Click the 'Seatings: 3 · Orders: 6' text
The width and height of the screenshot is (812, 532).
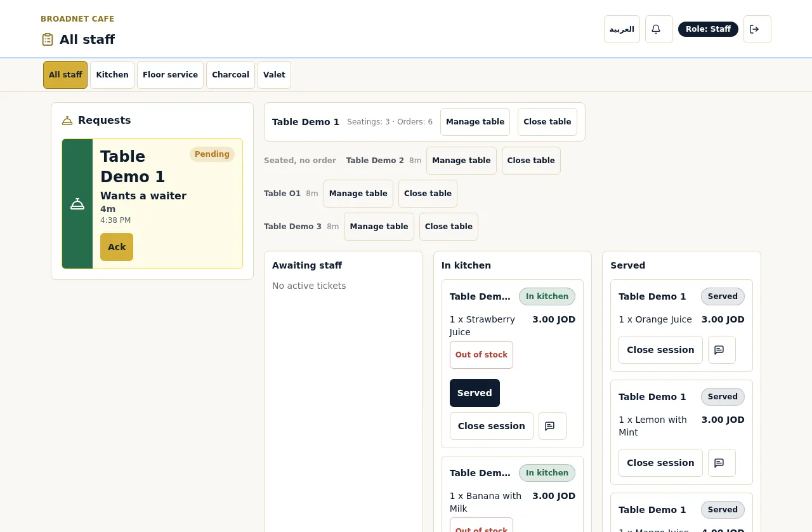pyautogui.click(x=390, y=122)
